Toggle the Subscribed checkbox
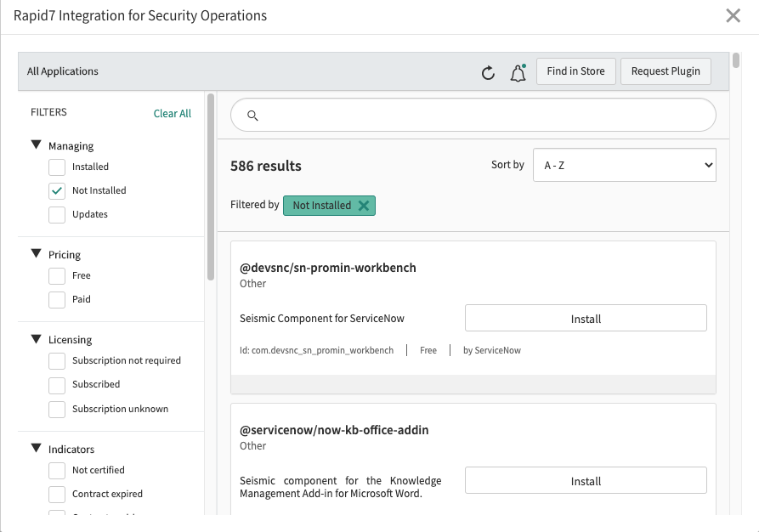The height and width of the screenshot is (532, 759). point(57,385)
